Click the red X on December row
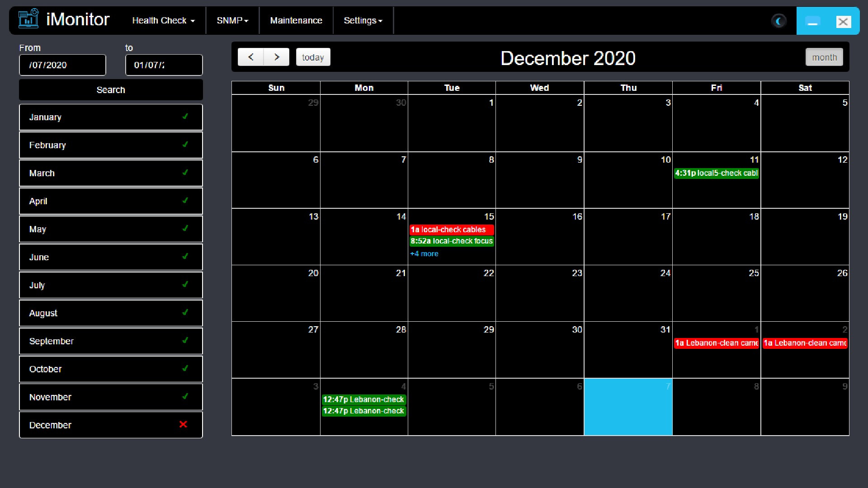The image size is (868, 488). tap(183, 424)
